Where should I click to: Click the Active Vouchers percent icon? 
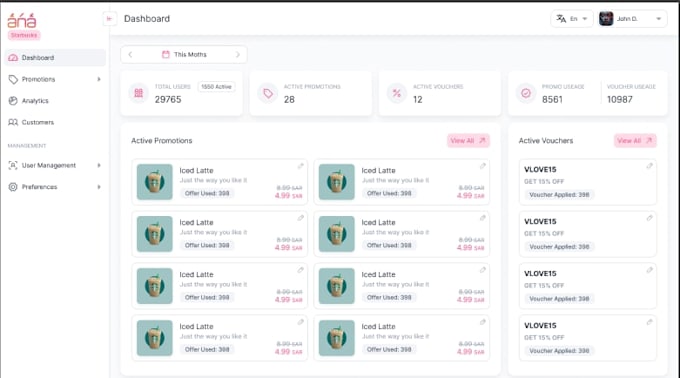pos(397,93)
